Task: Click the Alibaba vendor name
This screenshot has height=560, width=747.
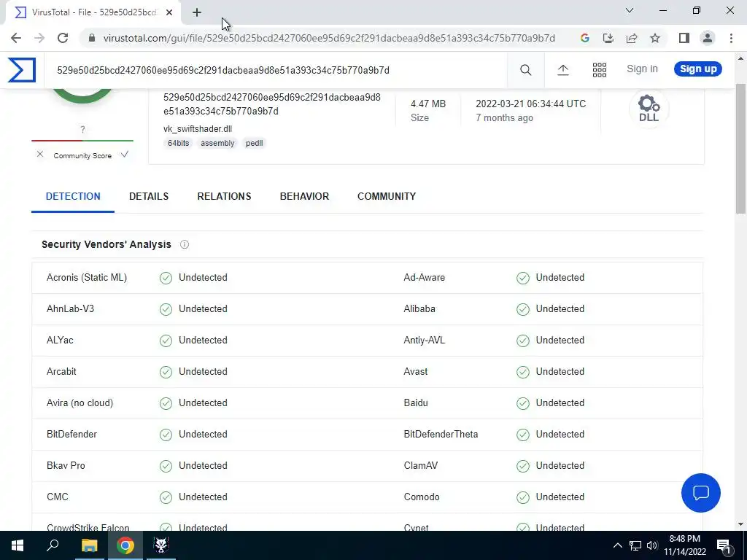Action: pyautogui.click(x=419, y=309)
